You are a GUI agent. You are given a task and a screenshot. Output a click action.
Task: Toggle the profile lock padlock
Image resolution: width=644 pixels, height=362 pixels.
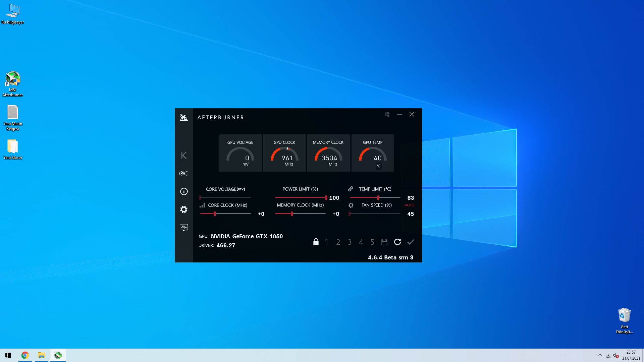(x=316, y=242)
